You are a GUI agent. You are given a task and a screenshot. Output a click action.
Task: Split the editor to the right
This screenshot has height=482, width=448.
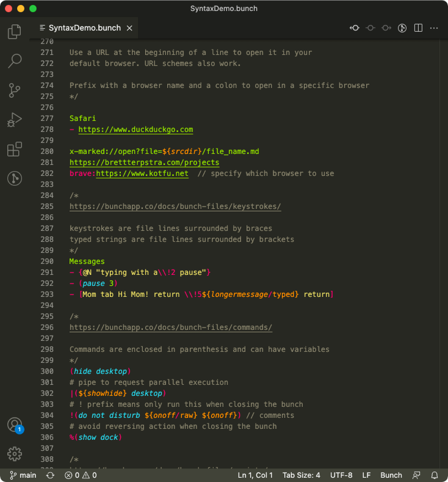tap(418, 28)
